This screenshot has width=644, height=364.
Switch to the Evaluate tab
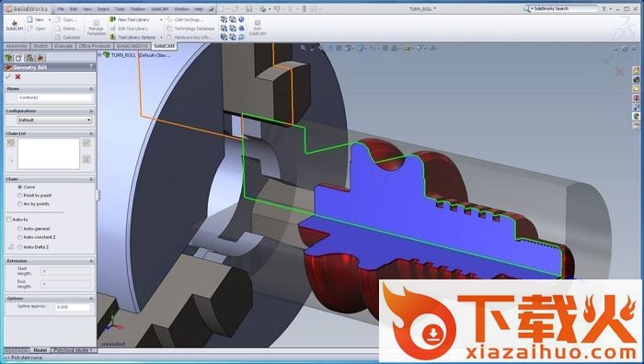63,46
